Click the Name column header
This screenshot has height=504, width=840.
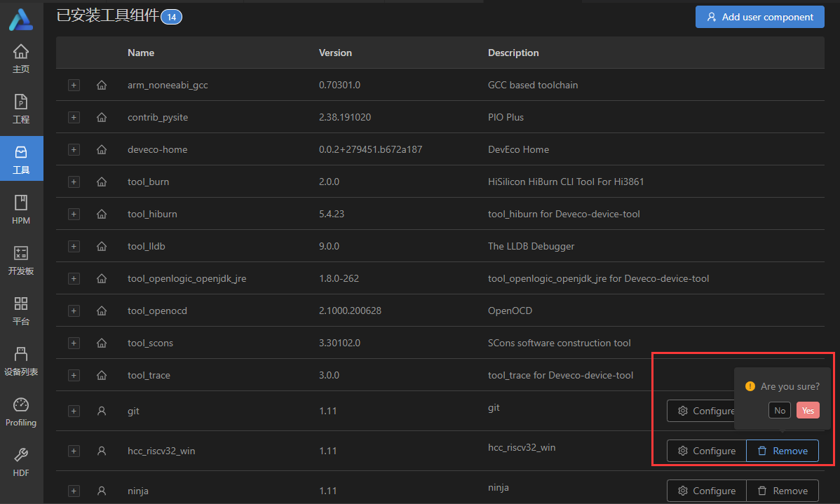point(141,53)
